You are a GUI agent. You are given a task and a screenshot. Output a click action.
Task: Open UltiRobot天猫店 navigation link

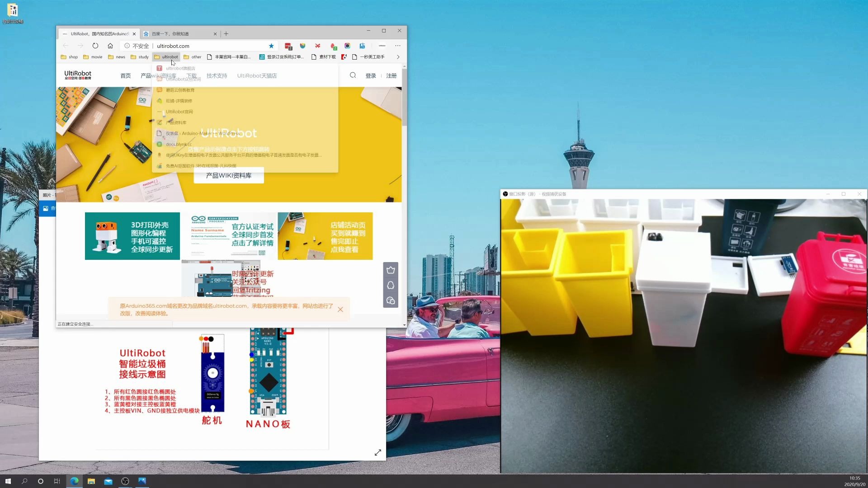257,75
